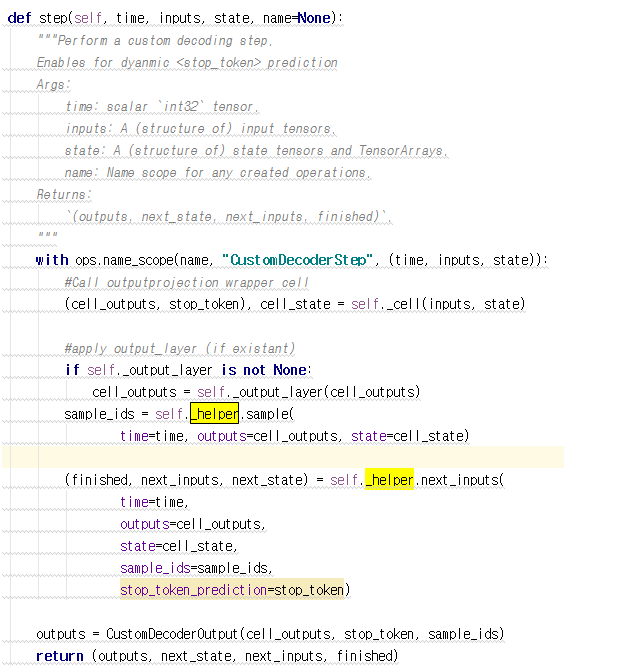The image size is (636, 669).
Task: Click comment '#apply output_layer (if existant)'
Action: pos(180,349)
